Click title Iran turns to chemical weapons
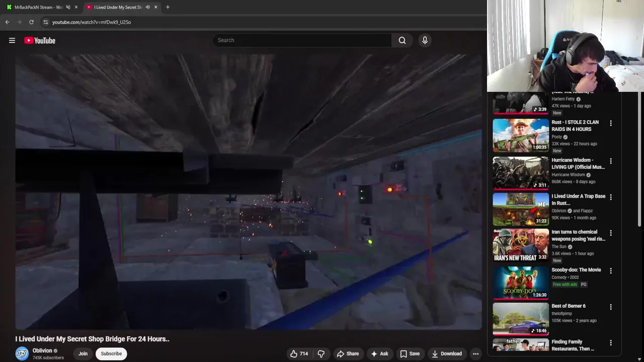The width and height of the screenshot is (644, 362). coord(579,235)
